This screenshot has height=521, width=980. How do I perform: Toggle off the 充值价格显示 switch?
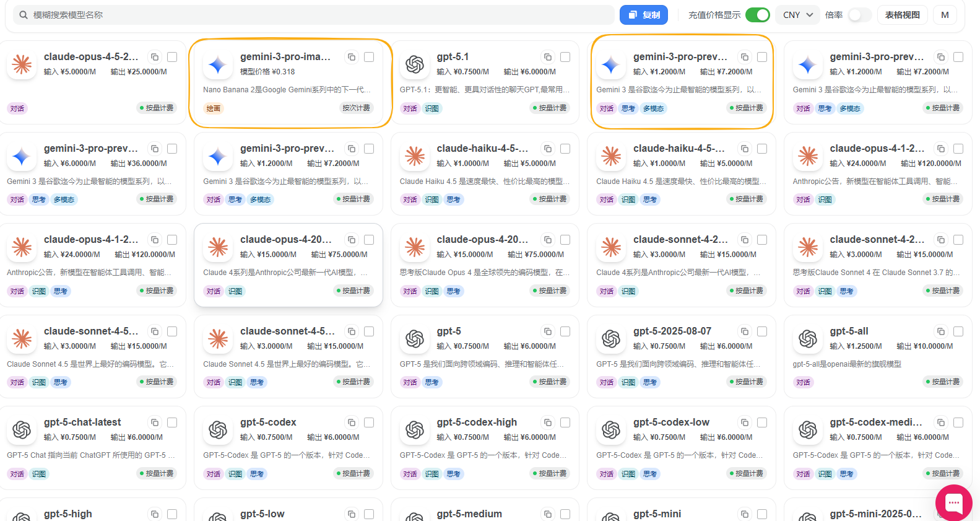757,15
